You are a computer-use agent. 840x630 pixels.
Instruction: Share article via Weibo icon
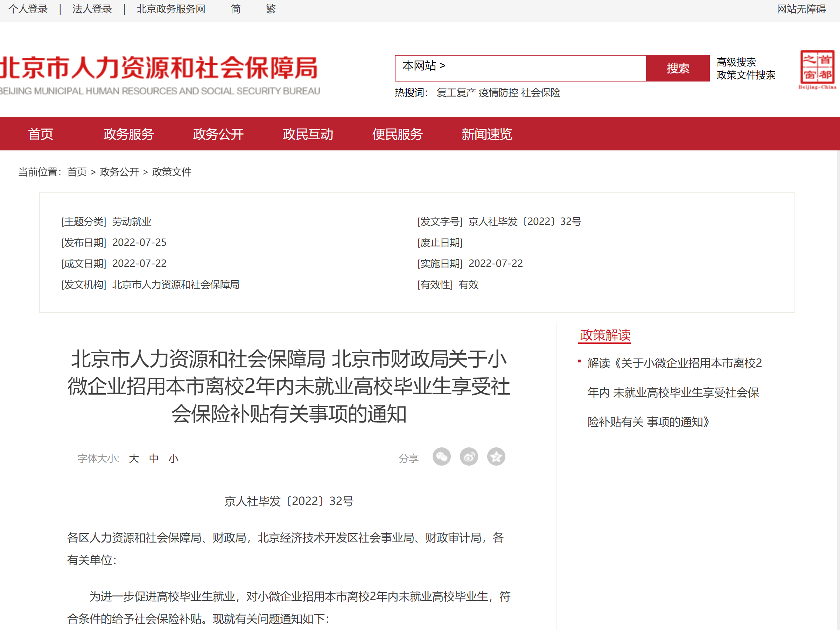click(469, 456)
